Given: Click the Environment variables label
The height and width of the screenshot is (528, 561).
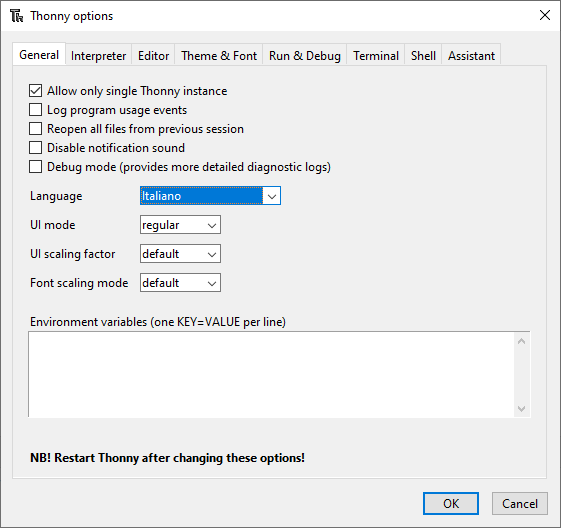Looking at the screenshot, I should click(158, 322).
